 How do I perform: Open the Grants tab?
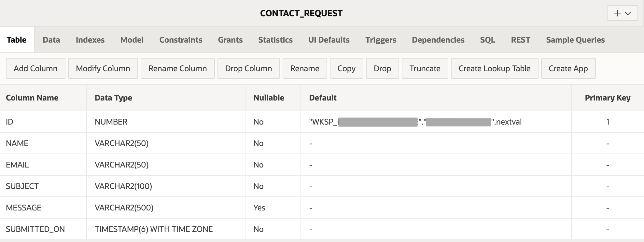pyautogui.click(x=230, y=40)
